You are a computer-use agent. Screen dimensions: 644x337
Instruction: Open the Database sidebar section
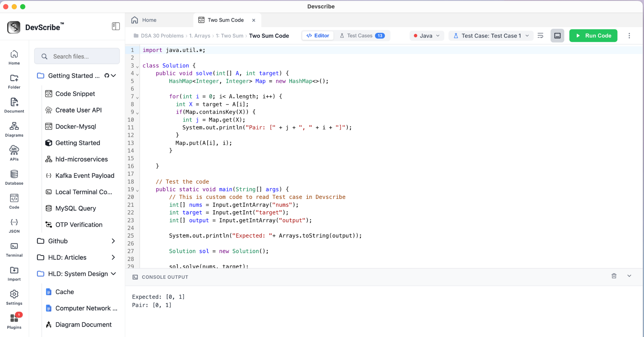coord(14,178)
